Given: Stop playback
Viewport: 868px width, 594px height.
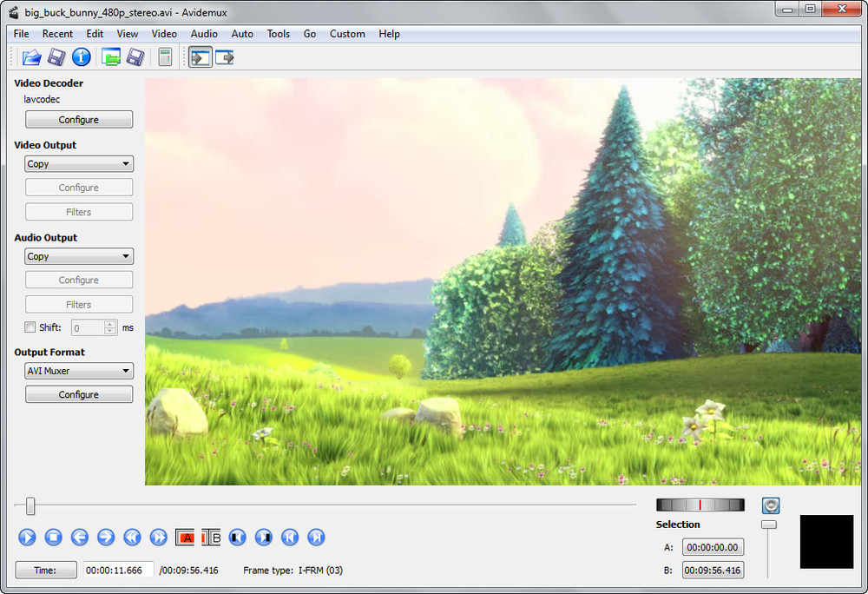Looking at the screenshot, I should tap(53, 538).
